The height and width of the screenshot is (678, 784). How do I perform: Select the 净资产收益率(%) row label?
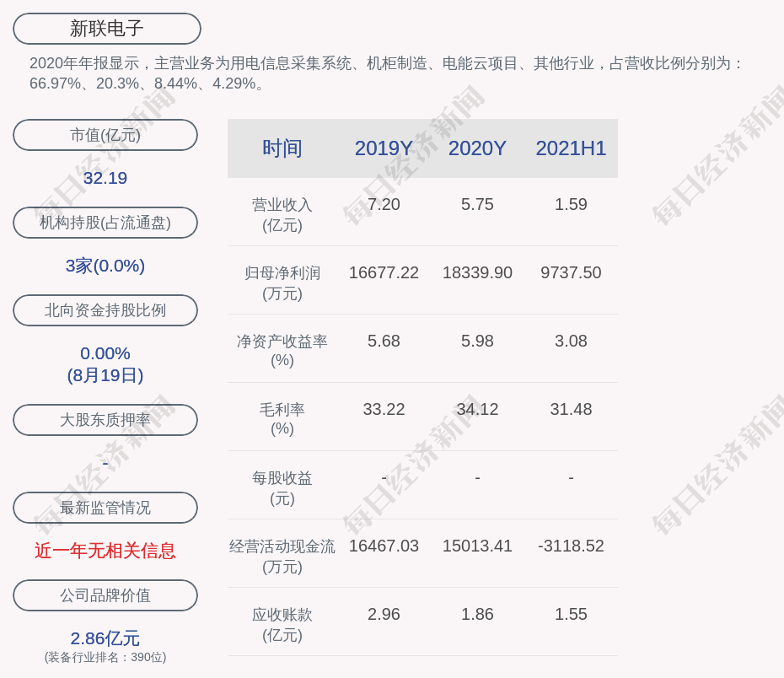282,351
